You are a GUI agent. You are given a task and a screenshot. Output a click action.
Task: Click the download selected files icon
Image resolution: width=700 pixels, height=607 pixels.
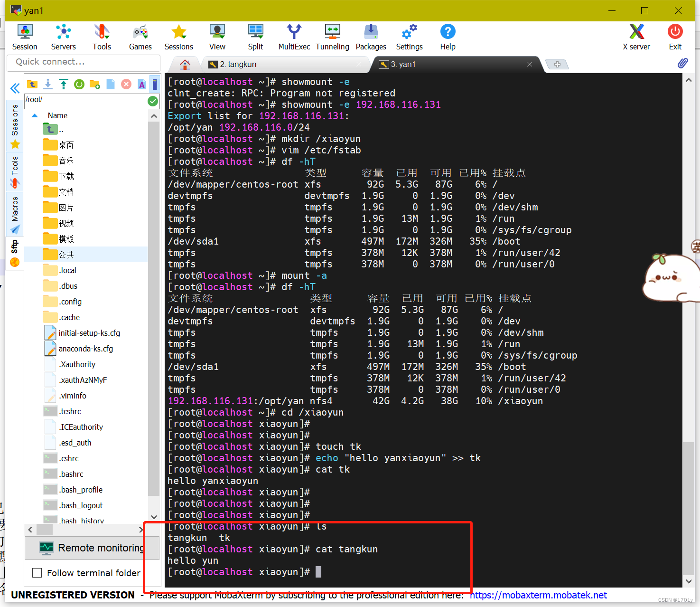(48, 84)
